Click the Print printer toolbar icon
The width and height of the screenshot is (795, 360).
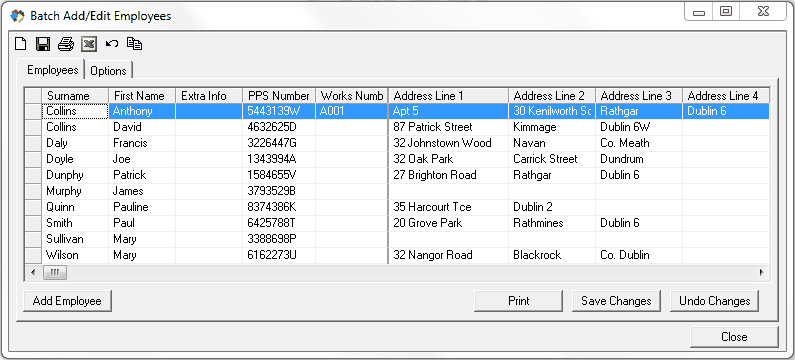click(66, 44)
